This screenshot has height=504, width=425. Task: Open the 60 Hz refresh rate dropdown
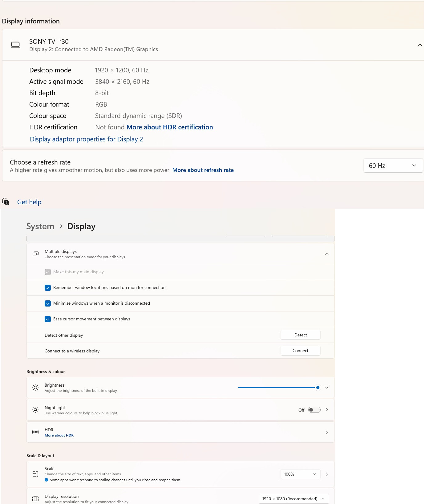[393, 166]
